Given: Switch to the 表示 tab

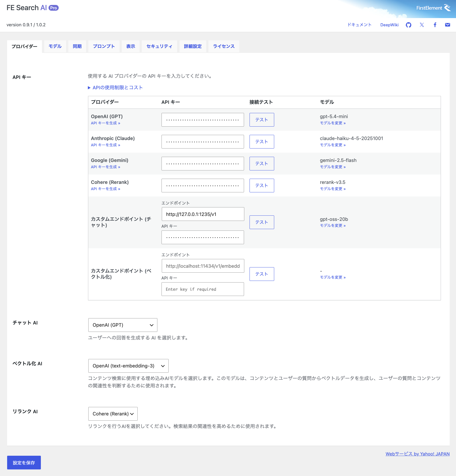Looking at the screenshot, I should pyautogui.click(x=131, y=46).
